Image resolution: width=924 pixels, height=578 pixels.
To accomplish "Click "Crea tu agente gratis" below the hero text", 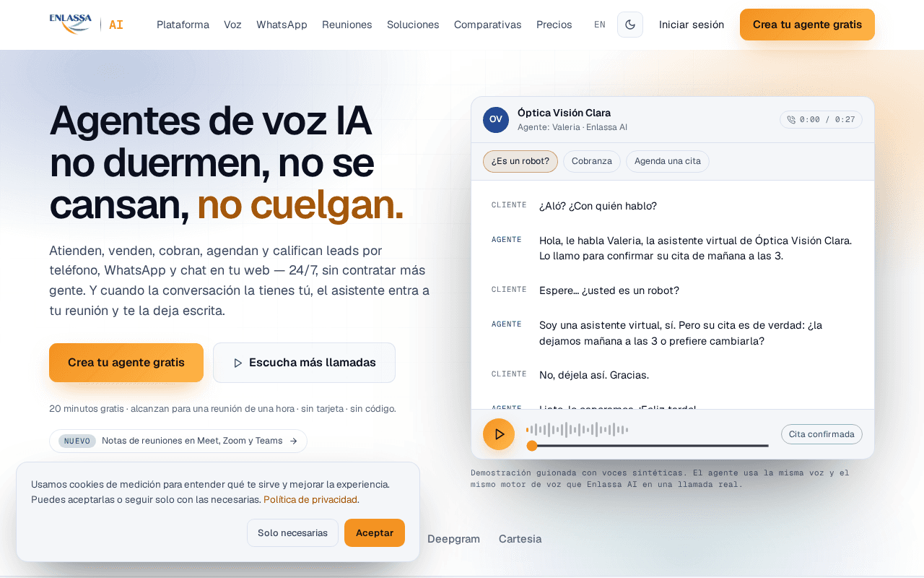I will point(126,363).
